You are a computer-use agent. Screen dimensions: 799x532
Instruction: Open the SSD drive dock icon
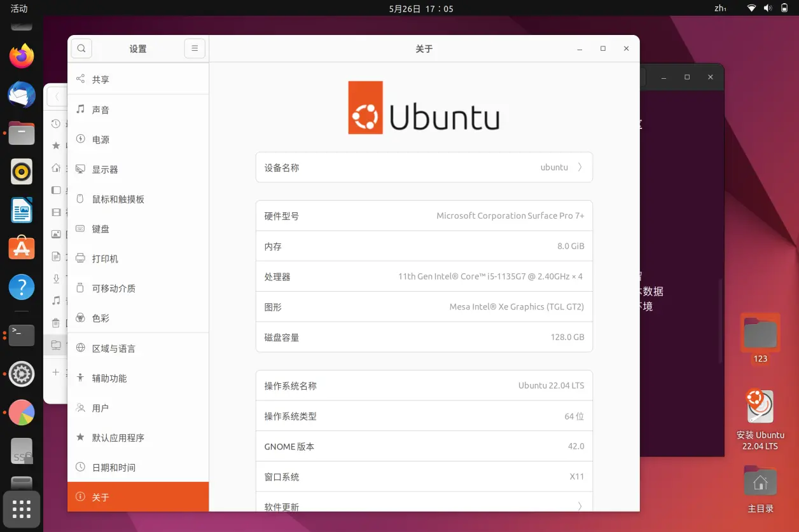(x=22, y=451)
